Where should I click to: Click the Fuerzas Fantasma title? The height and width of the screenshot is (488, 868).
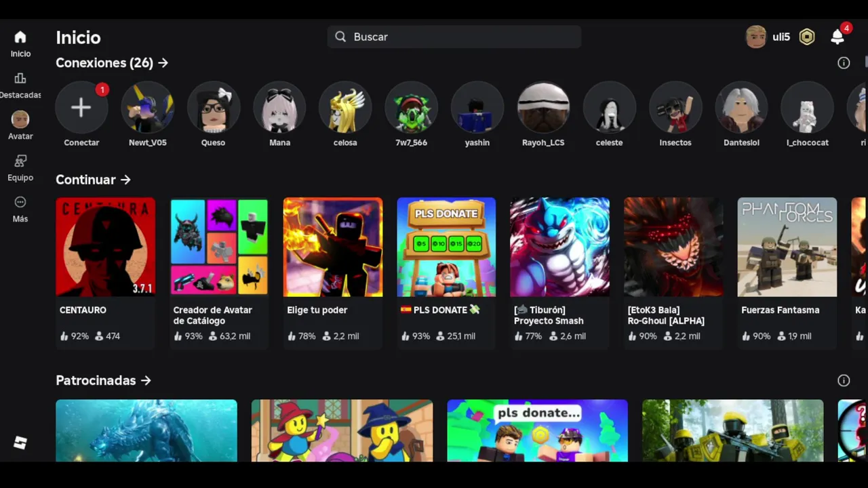[781, 310]
